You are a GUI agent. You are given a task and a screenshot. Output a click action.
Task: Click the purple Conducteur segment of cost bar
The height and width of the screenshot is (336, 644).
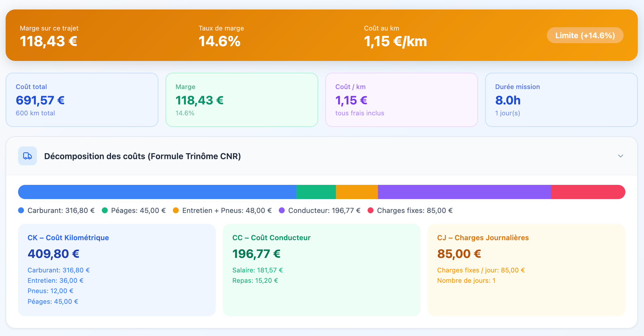[464, 192]
